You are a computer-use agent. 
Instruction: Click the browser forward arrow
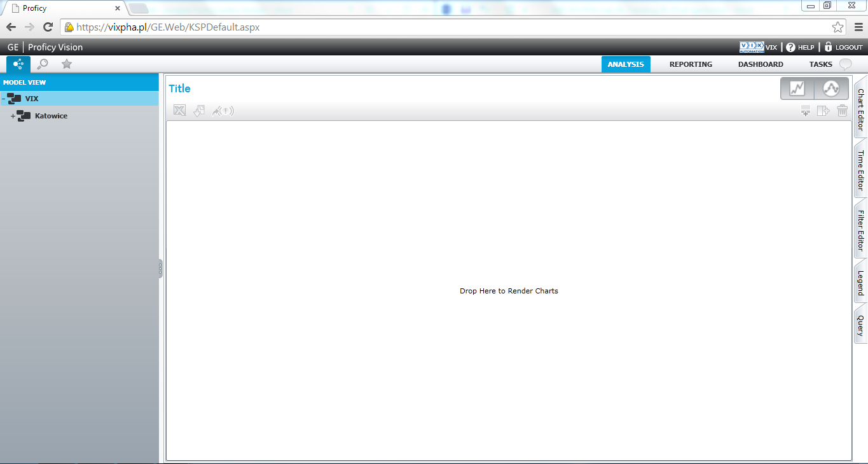[x=29, y=27]
